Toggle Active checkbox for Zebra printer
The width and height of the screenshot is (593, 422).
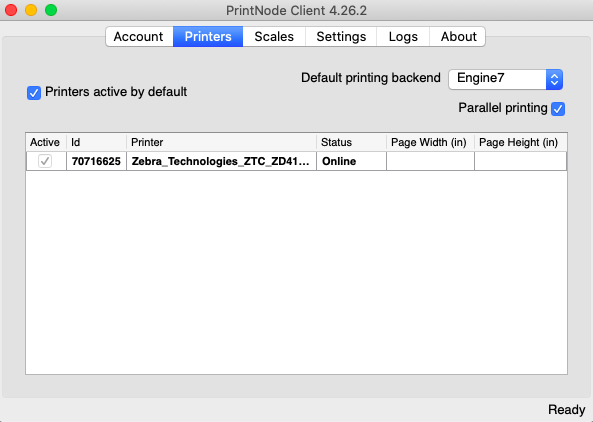tap(45, 161)
